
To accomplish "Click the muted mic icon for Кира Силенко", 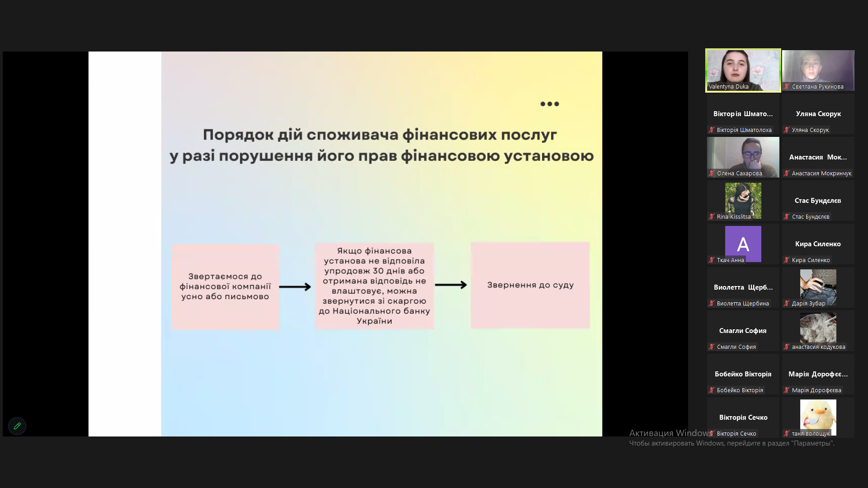I will [787, 260].
